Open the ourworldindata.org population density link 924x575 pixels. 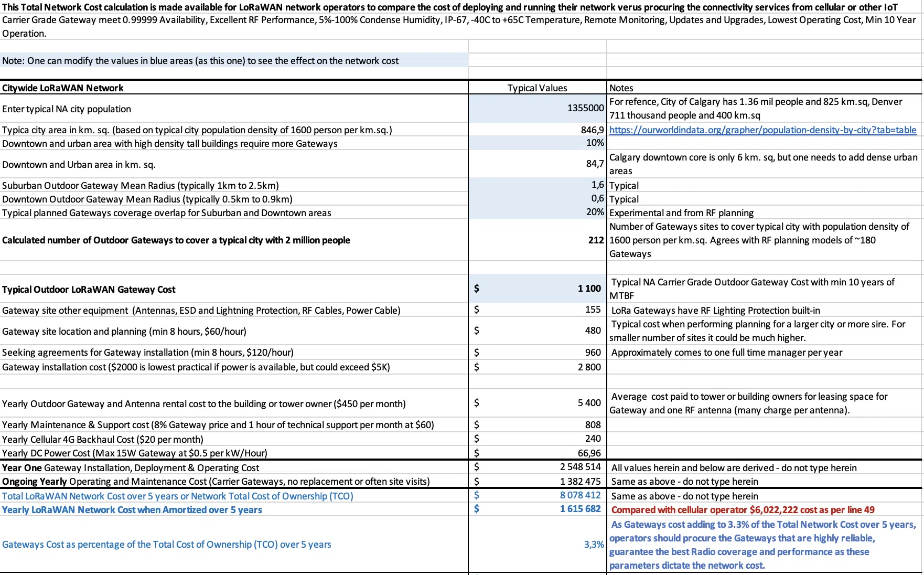(x=762, y=130)
